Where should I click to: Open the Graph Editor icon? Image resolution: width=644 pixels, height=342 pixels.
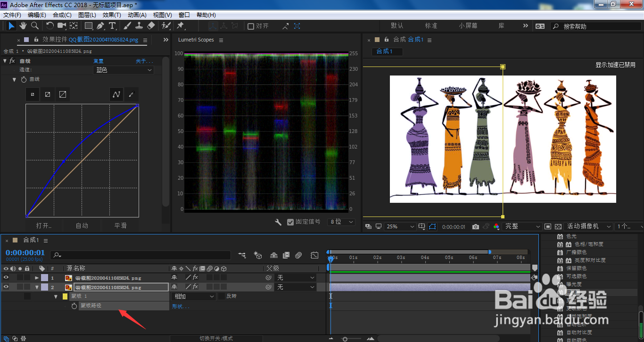[314, 255]
